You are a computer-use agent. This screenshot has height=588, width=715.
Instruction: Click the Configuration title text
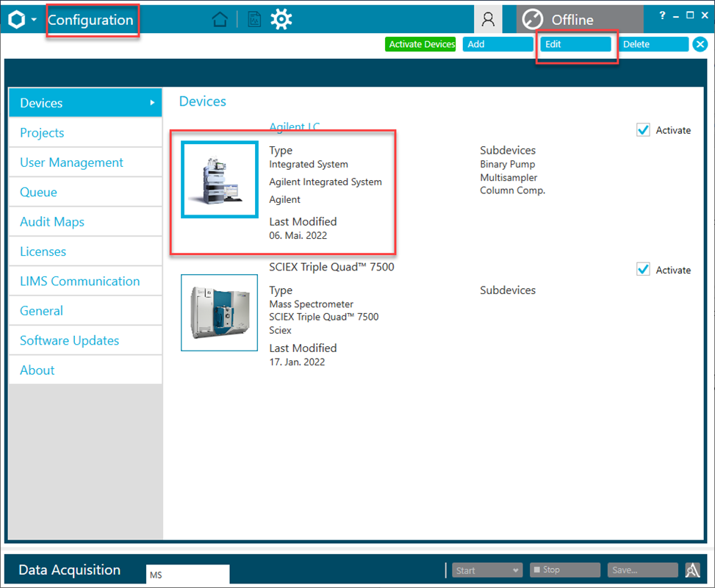click(x=90, y=20)
